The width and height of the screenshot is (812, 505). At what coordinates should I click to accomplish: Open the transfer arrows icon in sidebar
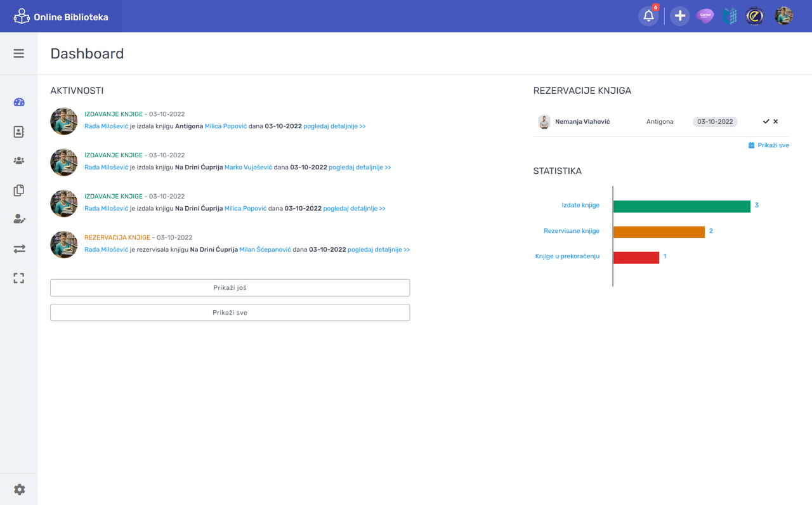click(x=19, y=249)
